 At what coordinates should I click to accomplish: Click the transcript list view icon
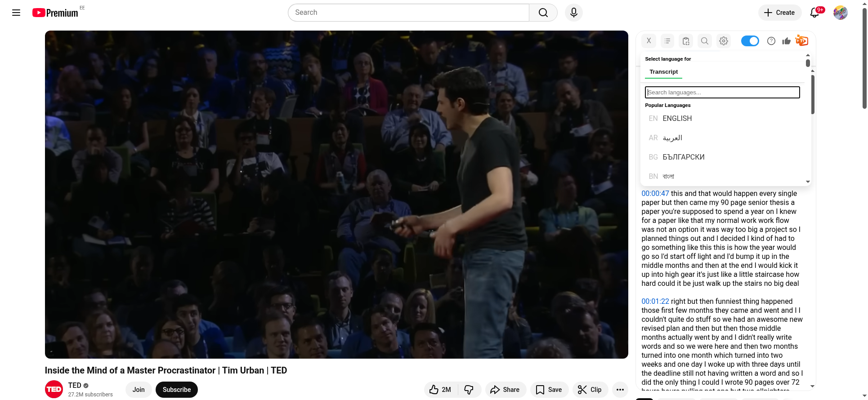coord(667,41)
